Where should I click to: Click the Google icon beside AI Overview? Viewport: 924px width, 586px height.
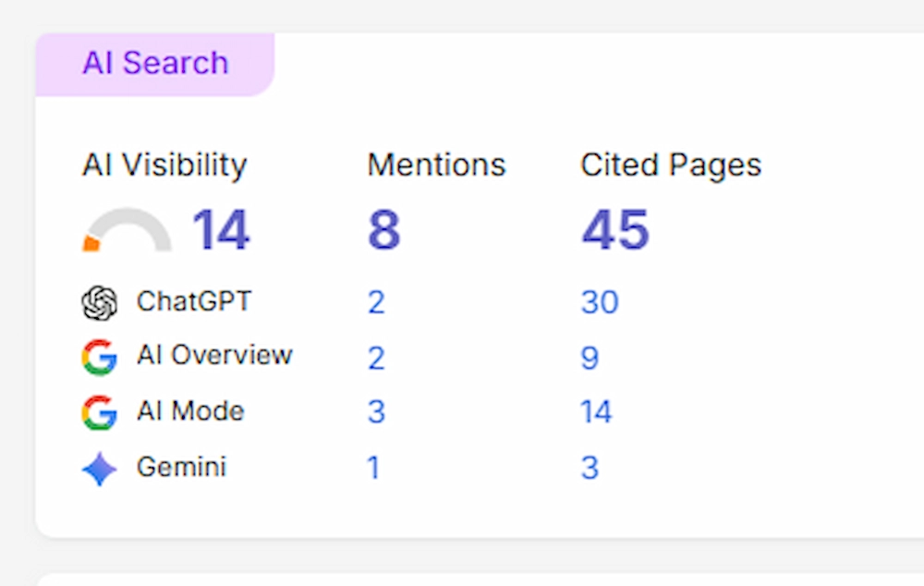tap(100, 358)
